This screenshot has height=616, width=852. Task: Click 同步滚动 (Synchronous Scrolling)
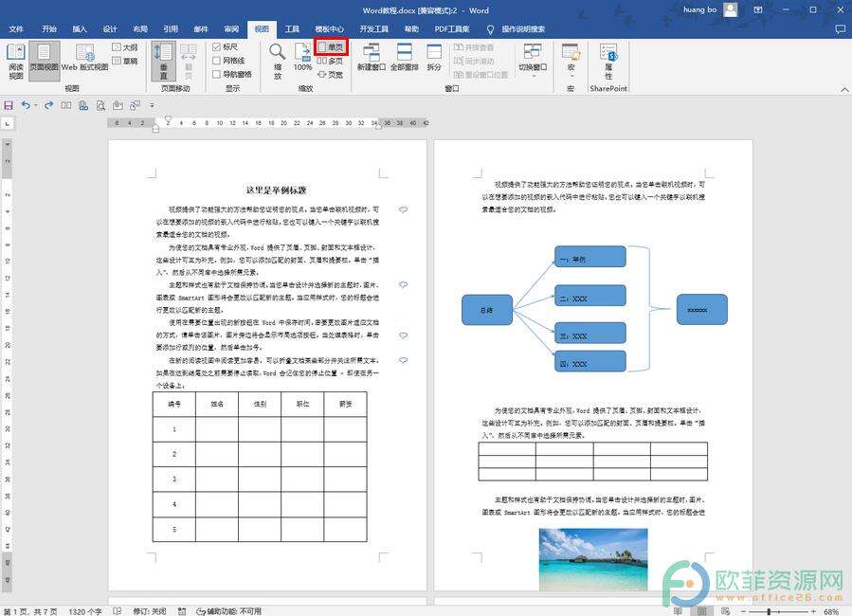474,61
